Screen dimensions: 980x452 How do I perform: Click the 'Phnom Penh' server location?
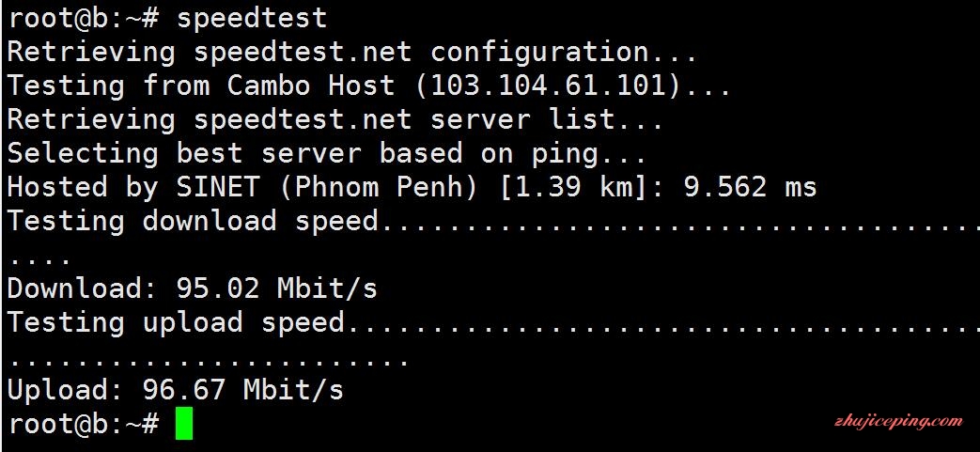379,187
